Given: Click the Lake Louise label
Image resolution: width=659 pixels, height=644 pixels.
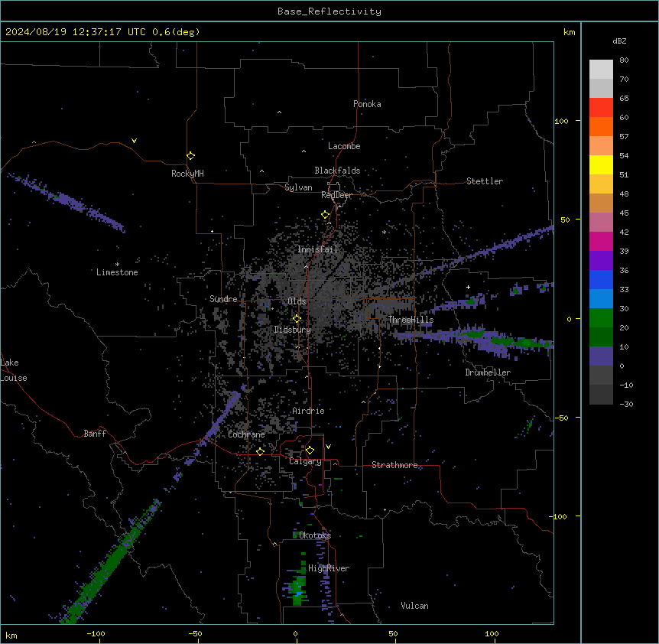Looking at the screenshot, I should click(14, 370).
